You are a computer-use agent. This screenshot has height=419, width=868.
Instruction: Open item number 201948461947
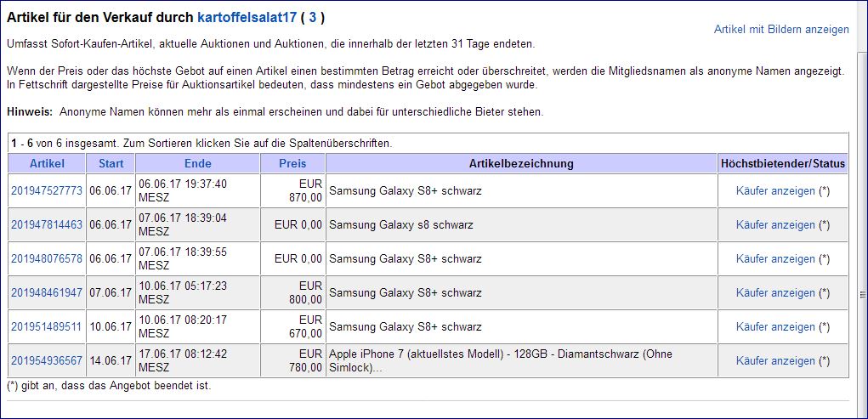tap(47, 293)
